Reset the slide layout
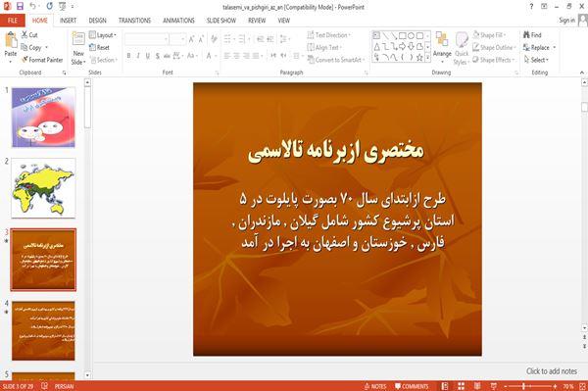Image resolution: width=588 pixels, height=391 pixels. pos(99,47)
